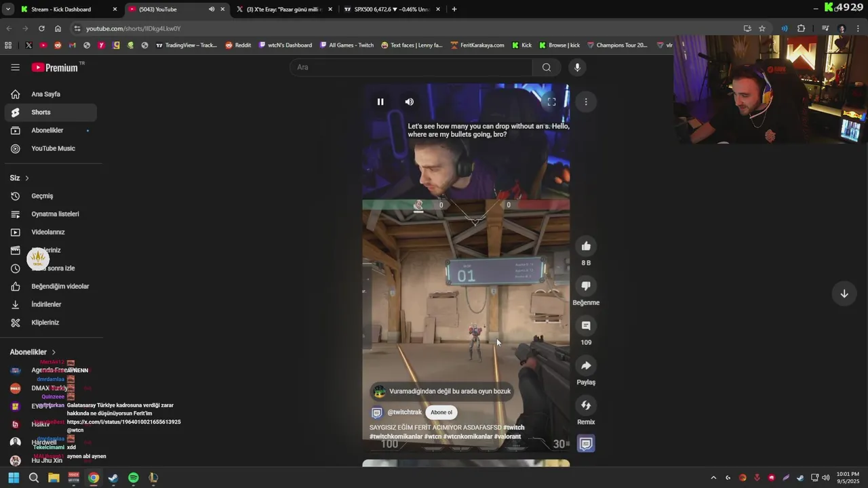
Task: Reload the current page
Action: (x=41, y=28)
